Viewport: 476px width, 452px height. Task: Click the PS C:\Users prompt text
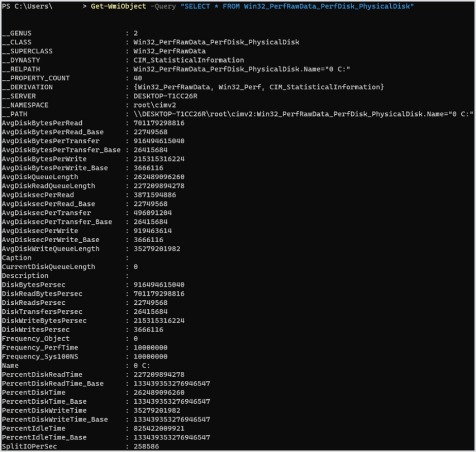[x=26, y=6]
